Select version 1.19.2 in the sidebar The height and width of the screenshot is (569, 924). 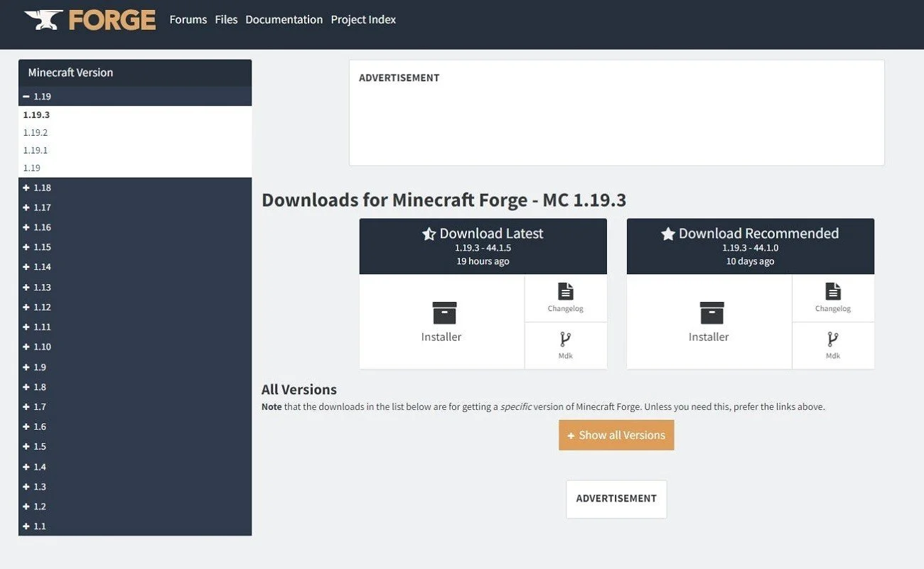click(x=36, y=133)
